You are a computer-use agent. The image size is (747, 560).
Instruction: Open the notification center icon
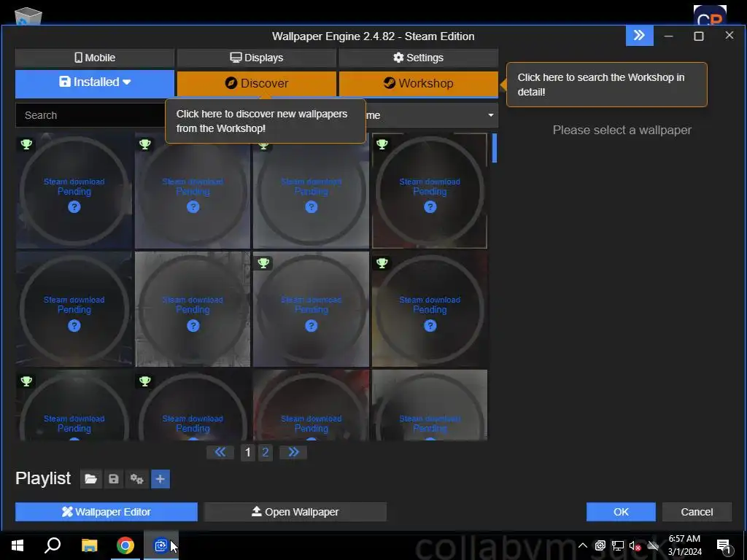(x=724, y=546)
